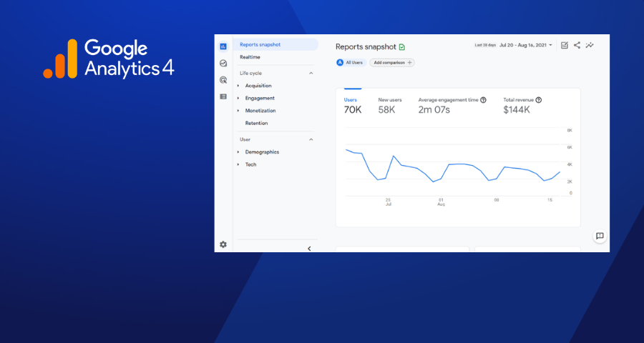
Task: Click the '25 Jul' axis label
Action: point(388,202)
